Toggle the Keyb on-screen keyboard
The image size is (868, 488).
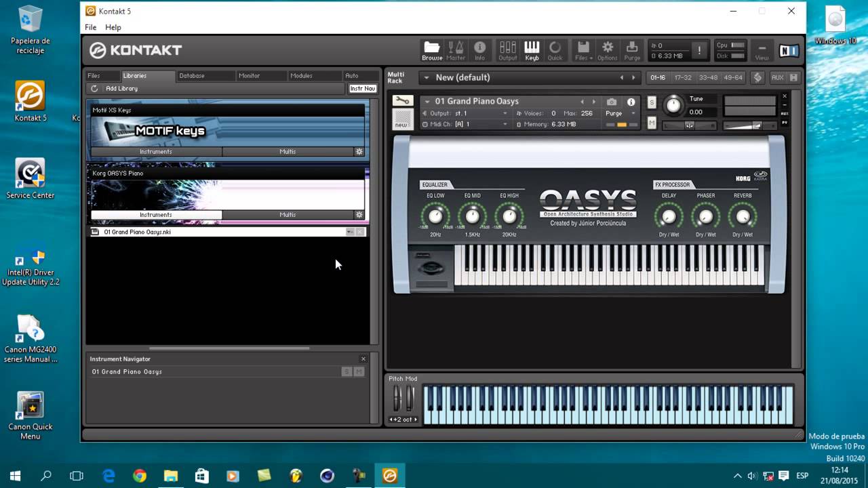point(532,50)
